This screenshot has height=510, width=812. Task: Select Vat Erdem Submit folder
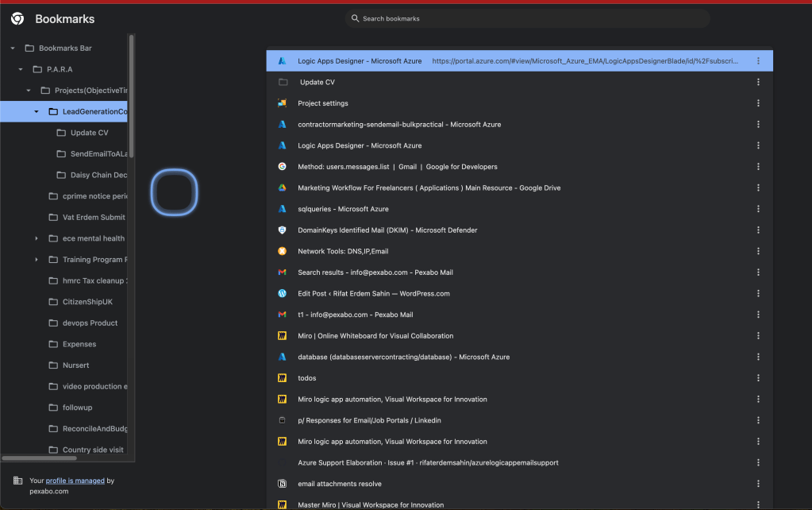click(x=87, y=218)
